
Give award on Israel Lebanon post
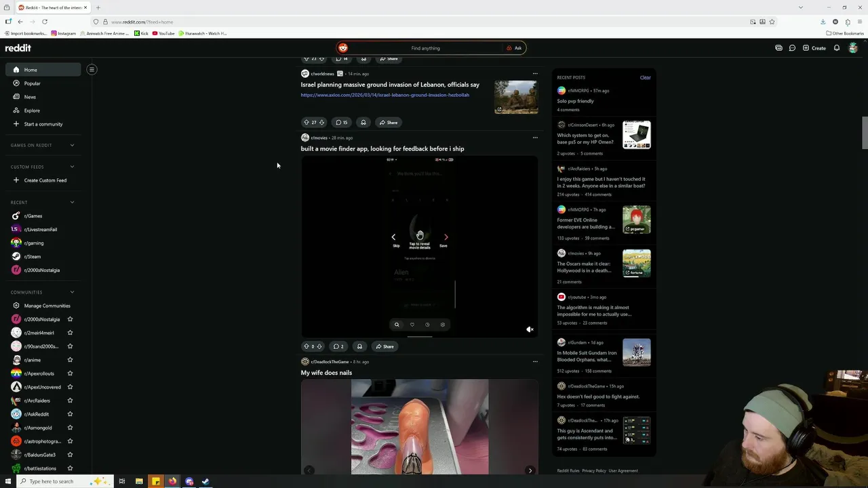point(363,123)
